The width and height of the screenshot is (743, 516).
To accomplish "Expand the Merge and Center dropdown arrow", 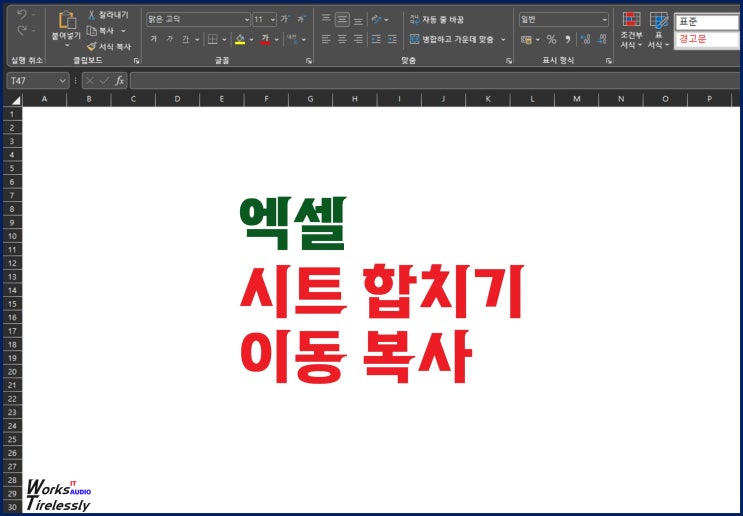I will pos(503,40).
